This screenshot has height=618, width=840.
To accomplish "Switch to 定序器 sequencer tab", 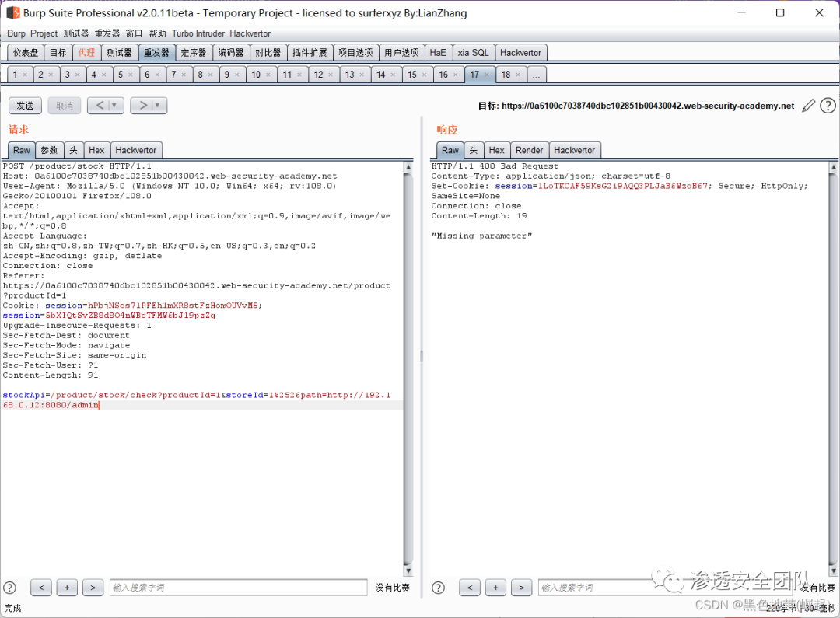I will 194,53.
